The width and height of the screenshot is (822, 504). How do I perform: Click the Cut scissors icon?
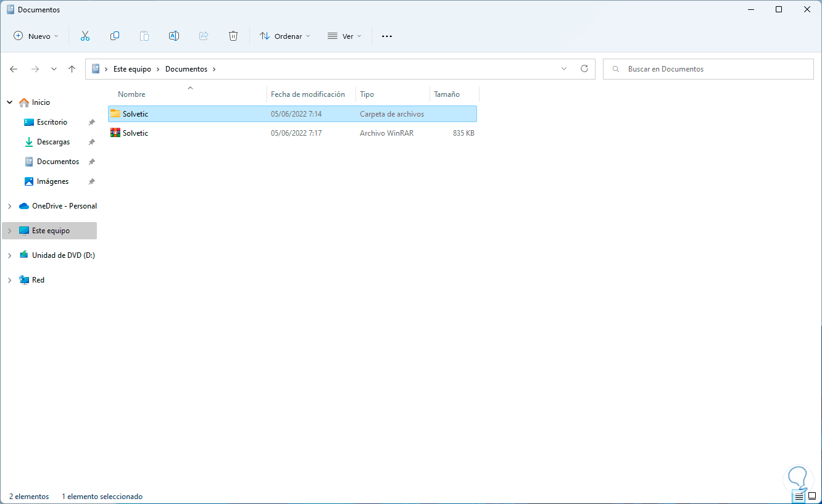(x=85, y=36)
